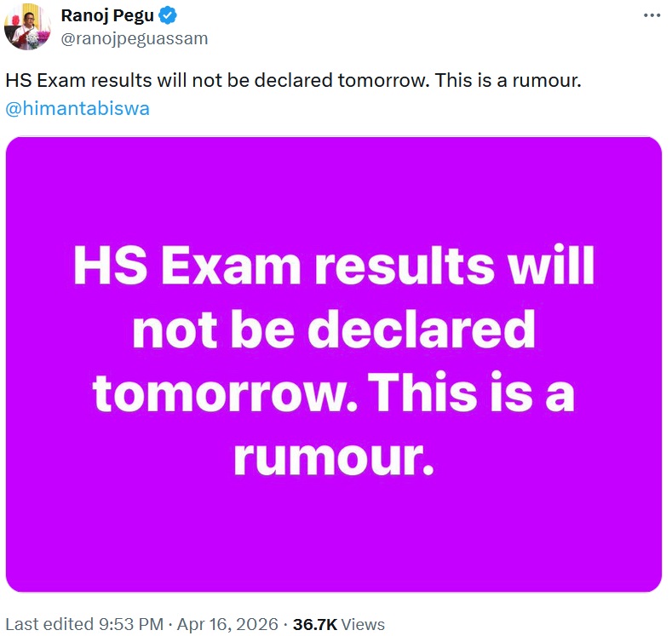672x636 pixels.
Task: Click the word 'rumour.' on the image's last line
Action: click(x=334, y=459)
